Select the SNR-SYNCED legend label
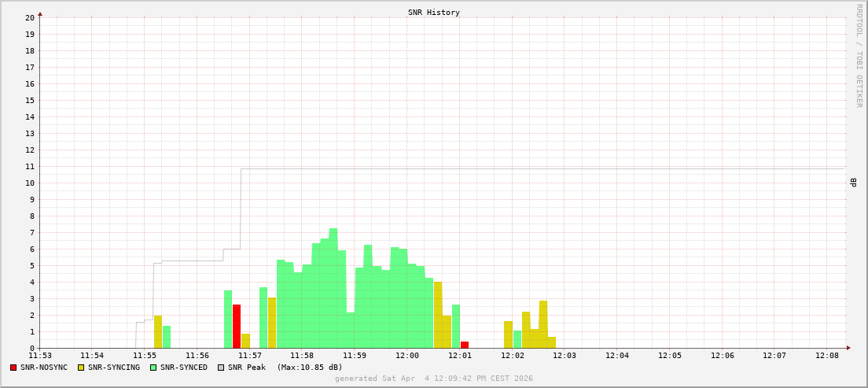 coord(184,368)
